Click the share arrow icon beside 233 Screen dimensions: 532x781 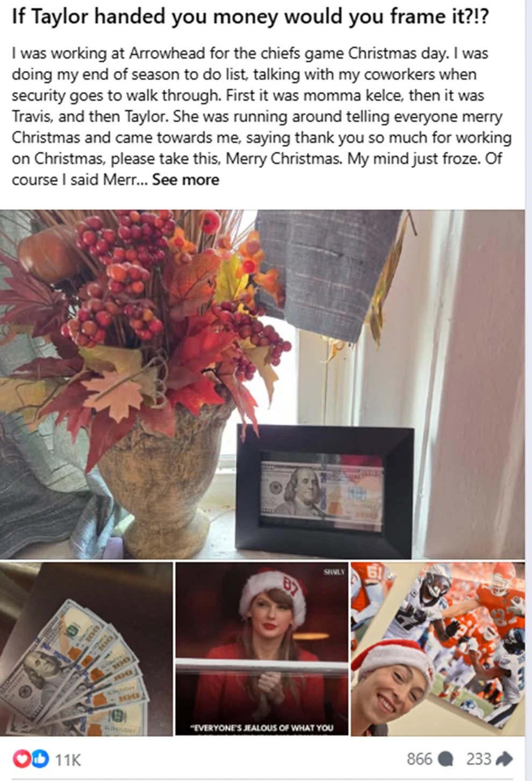504,758
